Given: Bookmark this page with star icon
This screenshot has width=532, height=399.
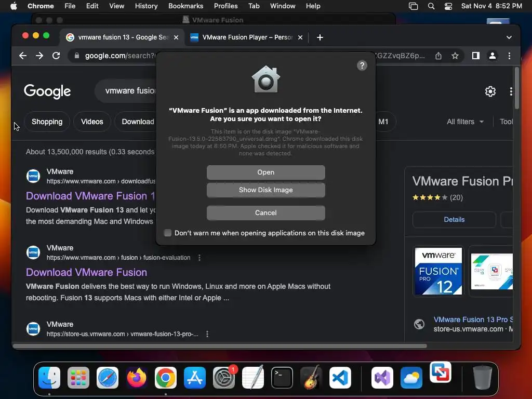Looking at the screenshot, I should coord(455,56).
